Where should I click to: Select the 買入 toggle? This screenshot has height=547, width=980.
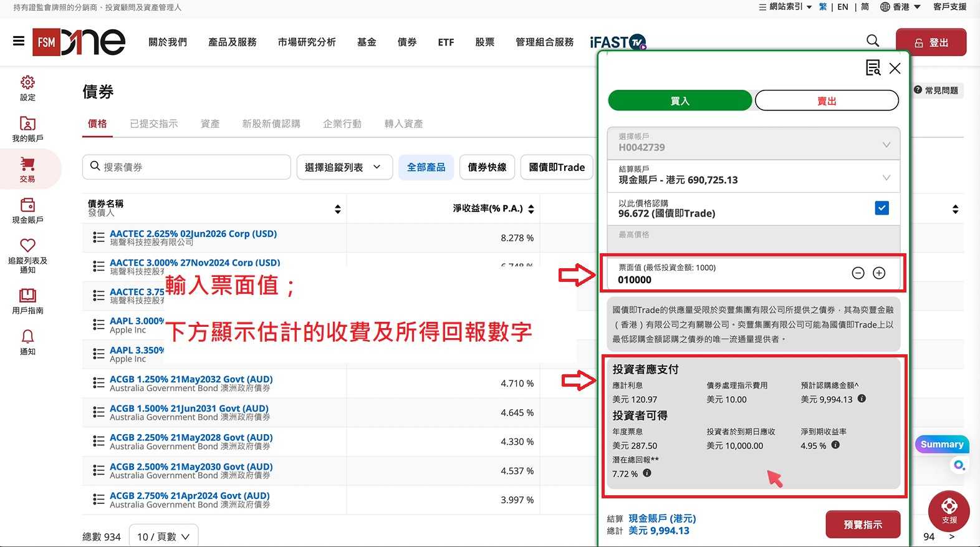click(x=680, y=100)
